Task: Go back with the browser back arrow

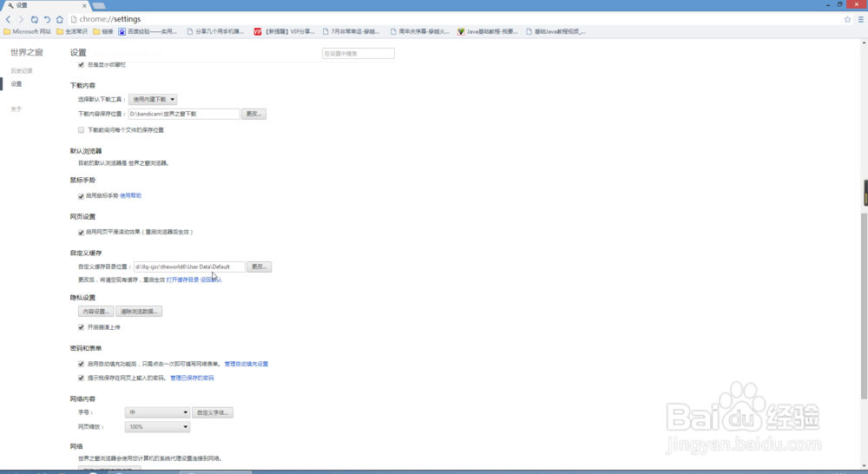Action: (9, 19)
